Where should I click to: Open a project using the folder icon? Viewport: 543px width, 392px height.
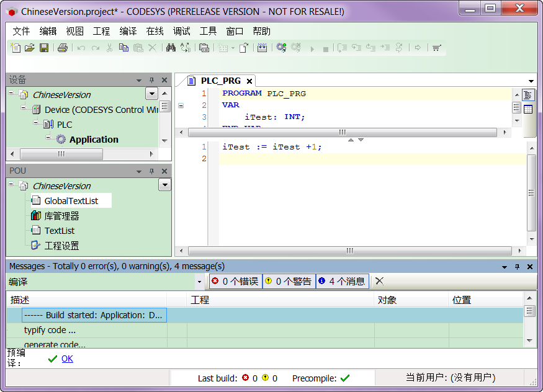point(30,48)
